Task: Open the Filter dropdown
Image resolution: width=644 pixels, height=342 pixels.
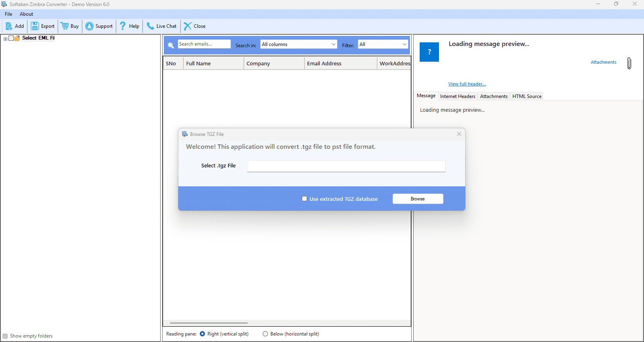Action: pyautogui.click(x=383, y=44)
